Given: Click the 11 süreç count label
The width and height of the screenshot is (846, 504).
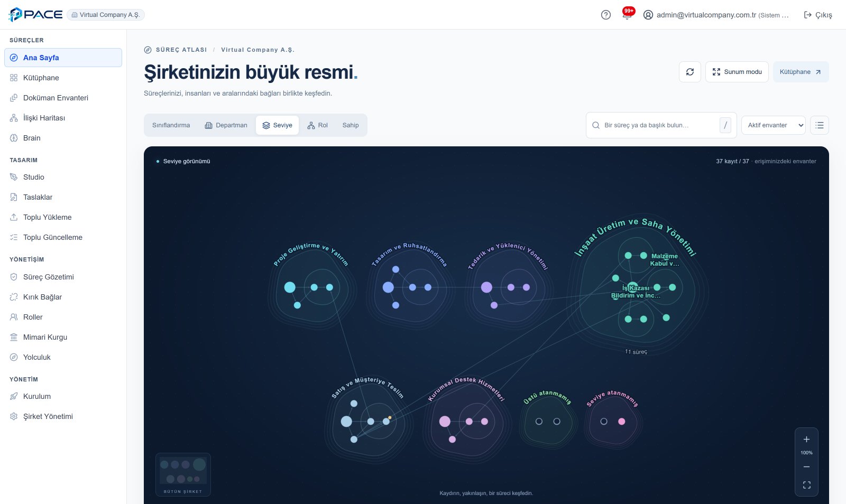Looking at the screenshot, I should point(636,352).
